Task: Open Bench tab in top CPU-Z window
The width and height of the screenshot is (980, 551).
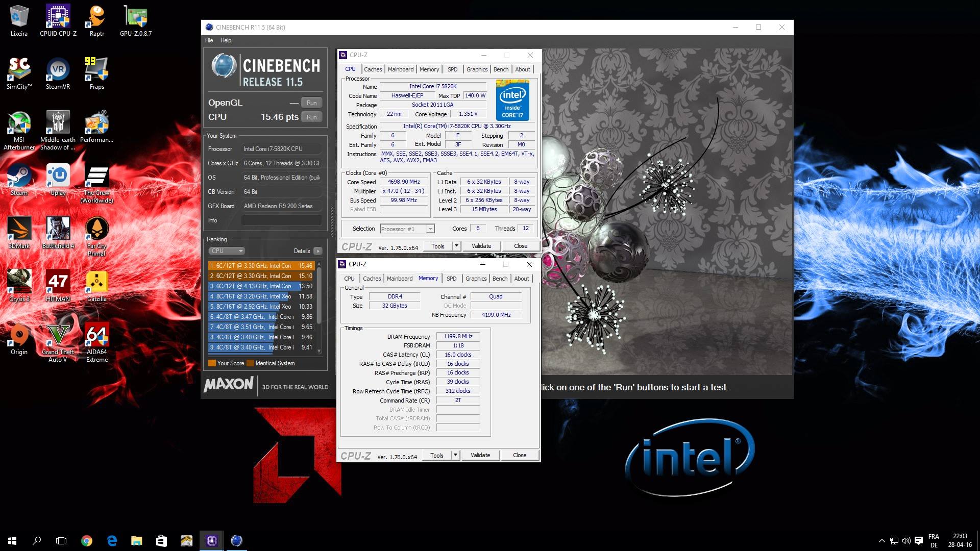Action: click(x=501, y=69)
